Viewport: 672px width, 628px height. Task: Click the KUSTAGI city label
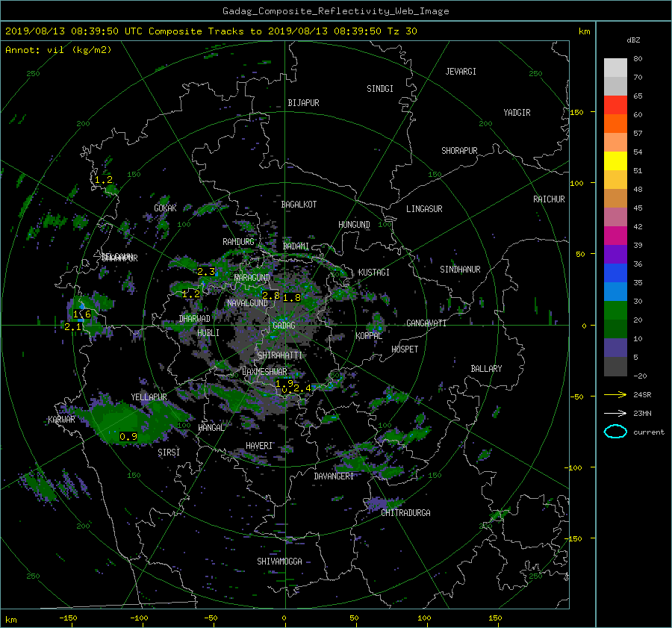pos(374,273)
